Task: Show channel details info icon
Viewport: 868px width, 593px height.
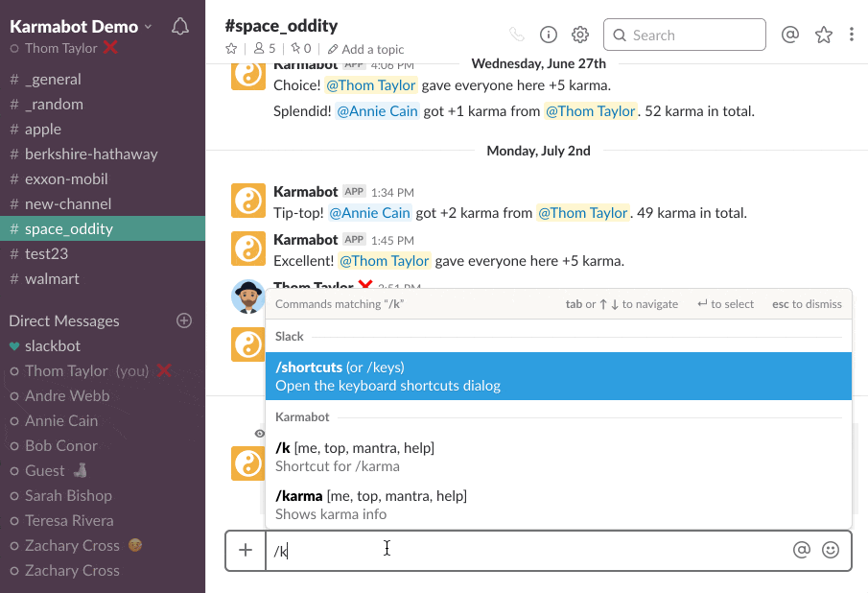Action: (549, 36)
